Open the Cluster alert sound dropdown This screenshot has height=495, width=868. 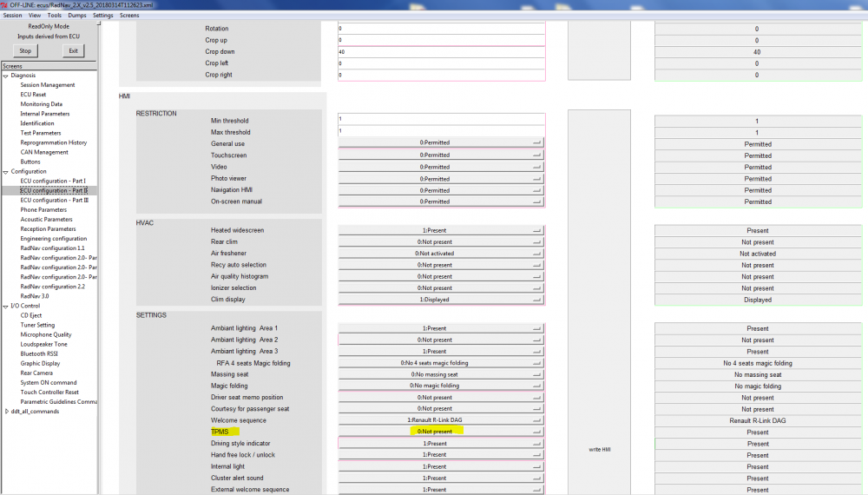click(441, 478)
